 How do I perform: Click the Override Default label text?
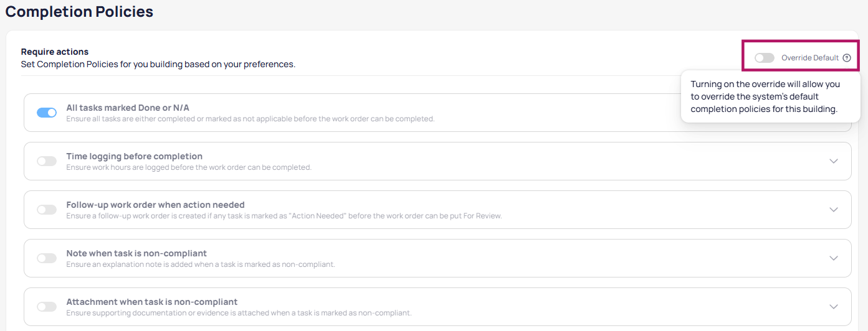click(809, 58)
